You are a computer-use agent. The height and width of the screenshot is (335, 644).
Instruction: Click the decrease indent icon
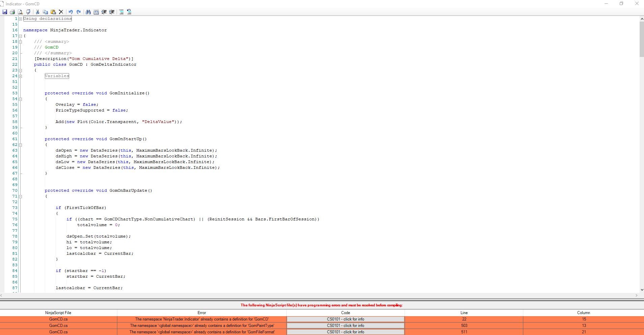tap(104, 12)
